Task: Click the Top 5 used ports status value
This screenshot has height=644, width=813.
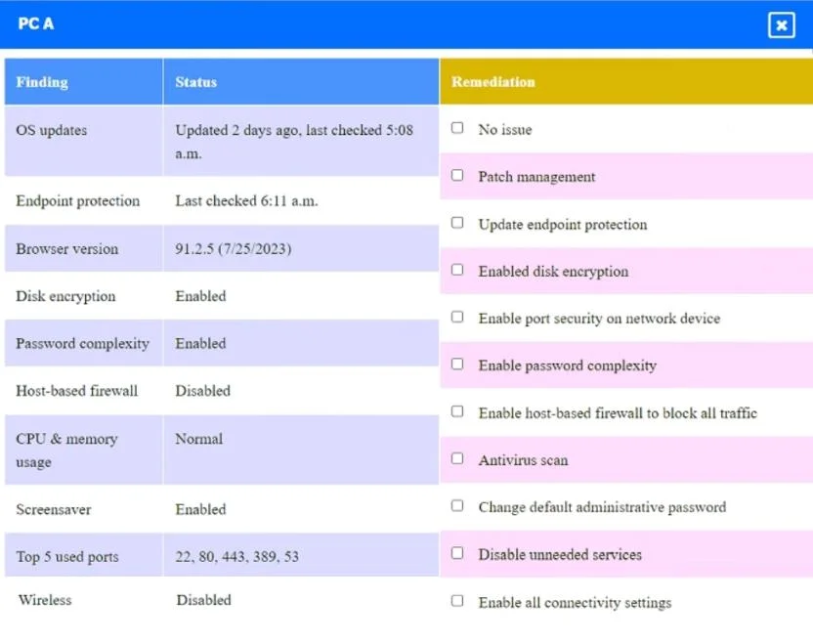Action: (x=236, y=557)
